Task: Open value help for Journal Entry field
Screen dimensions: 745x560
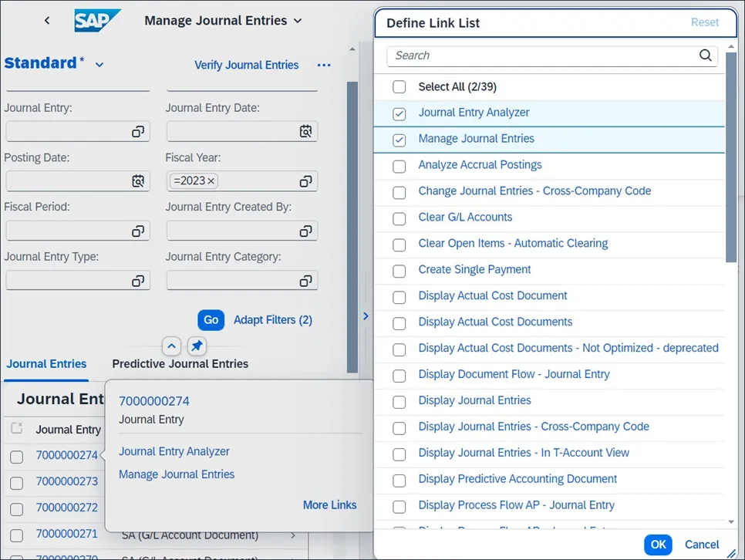Action: tap(138, 132)
